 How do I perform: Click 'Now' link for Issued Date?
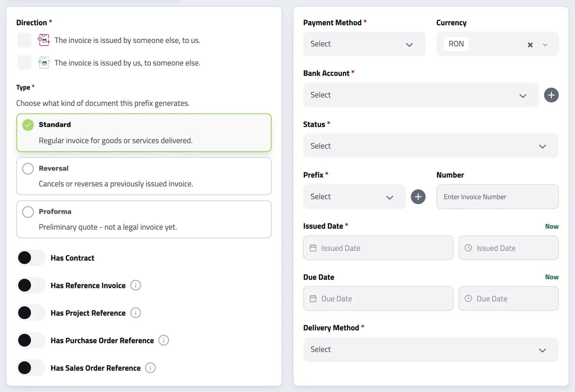coord(552,226)
